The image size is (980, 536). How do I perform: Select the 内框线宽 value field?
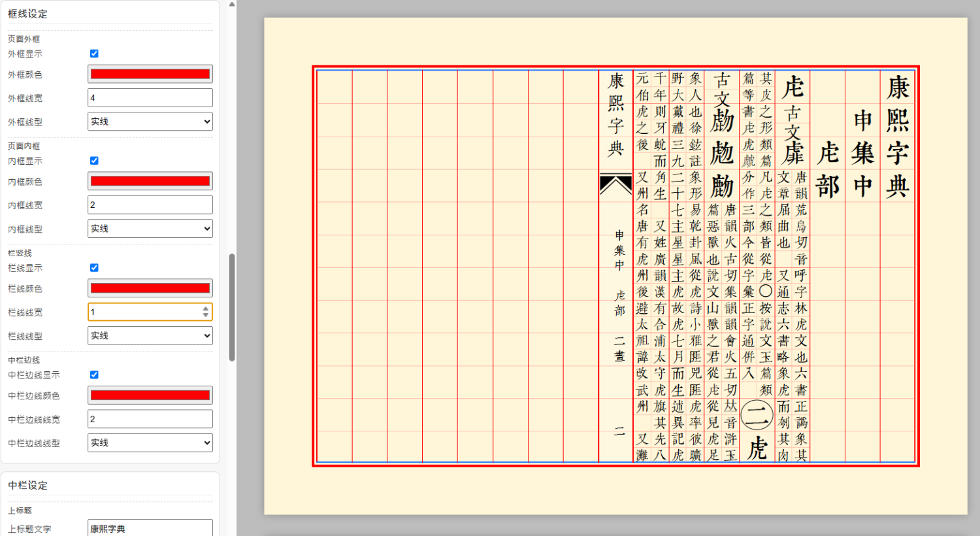pyautogui.click(x=150, y=205)
